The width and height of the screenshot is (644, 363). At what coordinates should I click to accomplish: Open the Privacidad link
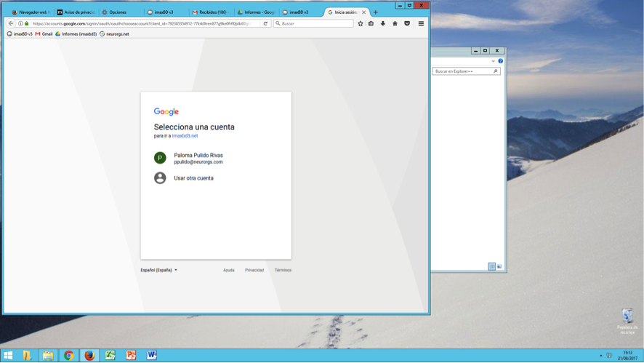[x=254, y=270]
